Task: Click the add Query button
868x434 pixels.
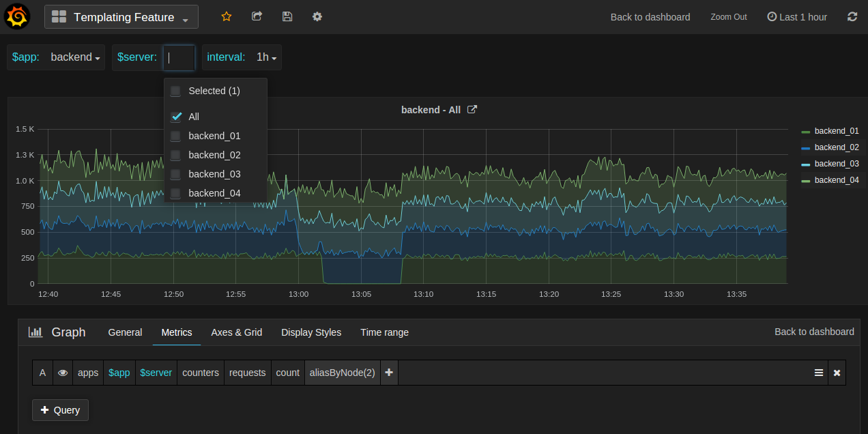Action: [x=60, y=410]
